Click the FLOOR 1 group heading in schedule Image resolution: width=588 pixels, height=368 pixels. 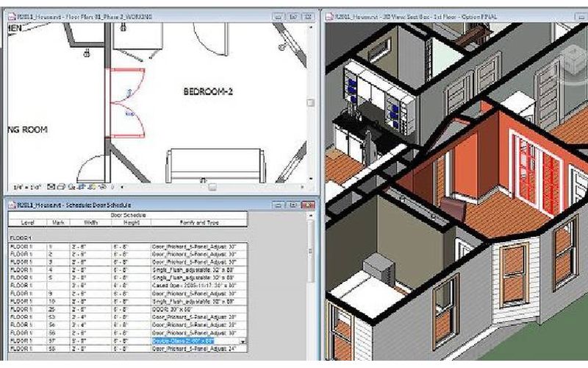(x=21, y=238)
